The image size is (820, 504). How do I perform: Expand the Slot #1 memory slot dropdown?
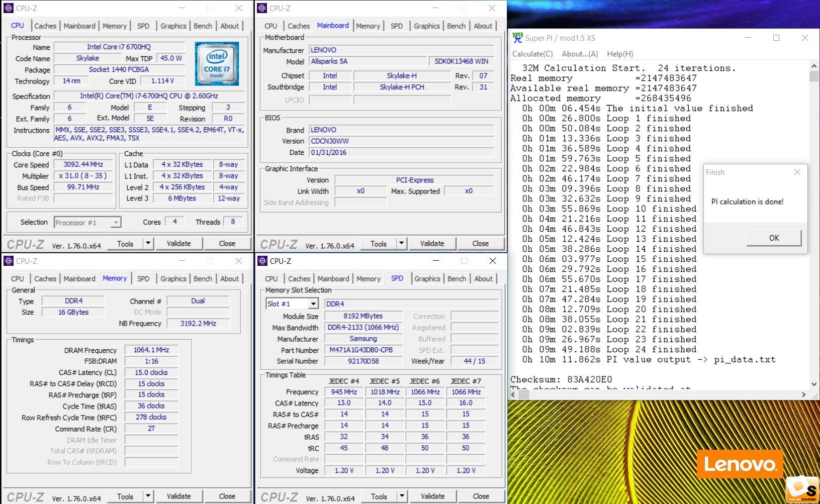click(x=313, y=304)
